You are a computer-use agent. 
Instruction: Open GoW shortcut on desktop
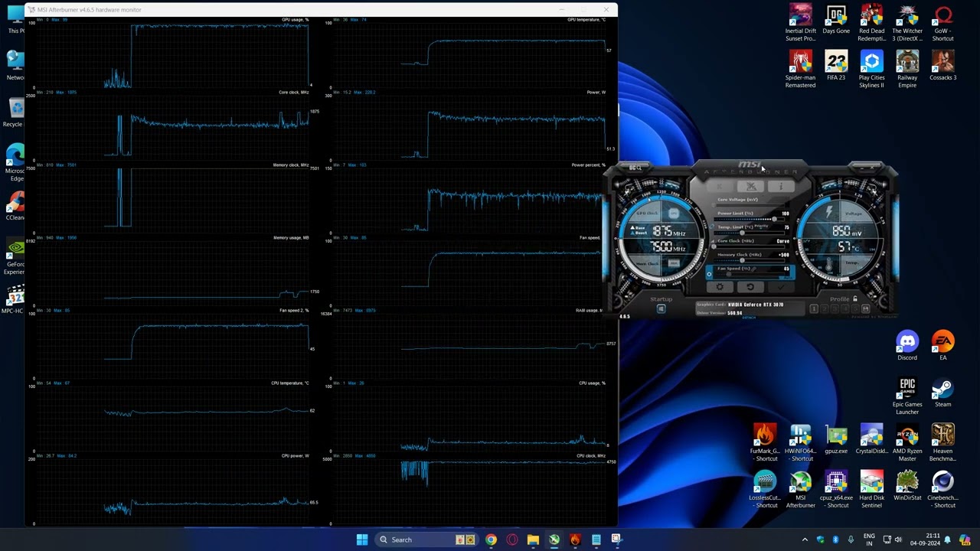pos(943,24)
